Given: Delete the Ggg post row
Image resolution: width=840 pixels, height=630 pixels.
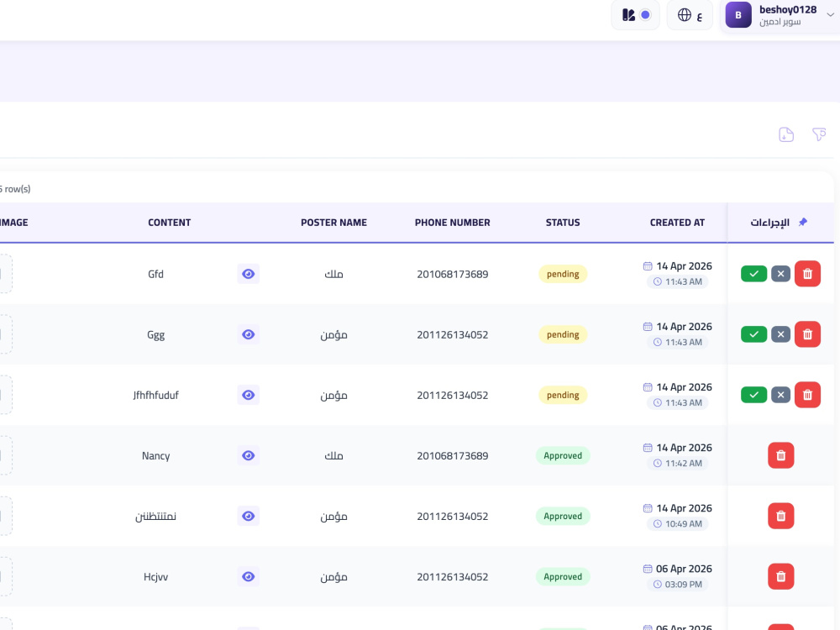Looking at the screenshot, I should (x=807, y=334).
